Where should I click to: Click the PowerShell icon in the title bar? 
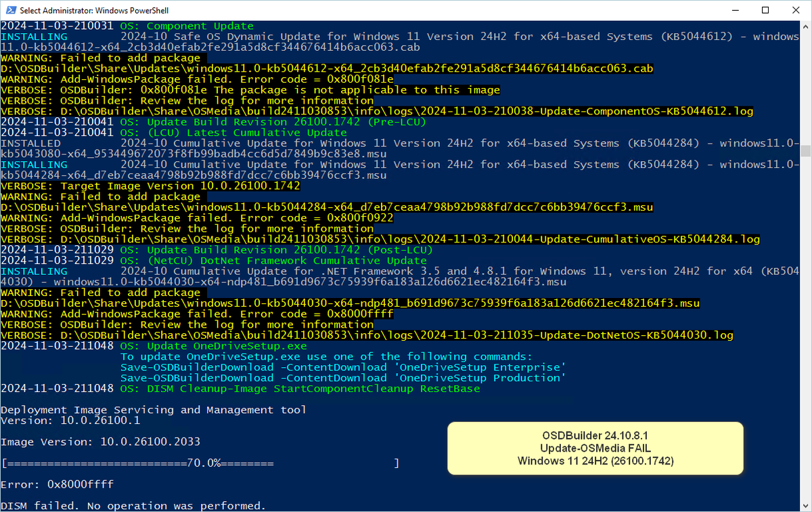(9, 10)
